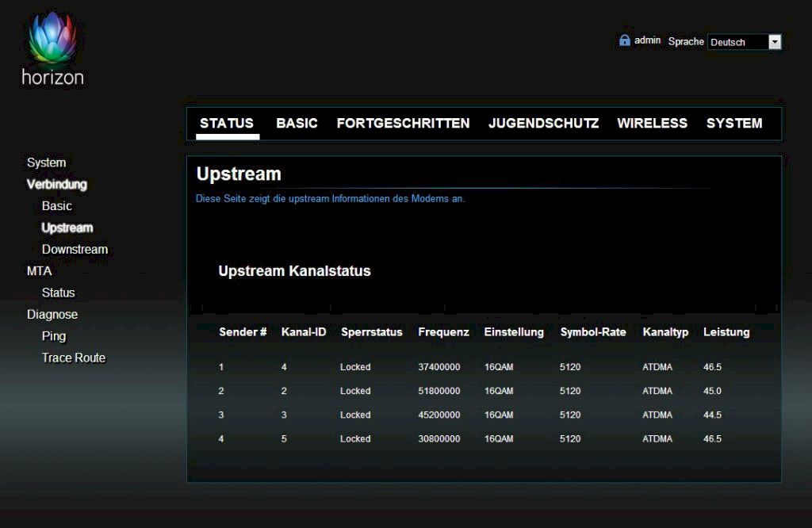
Task: Switch to the SYSTEM tab
Action: tap(734, 124)
